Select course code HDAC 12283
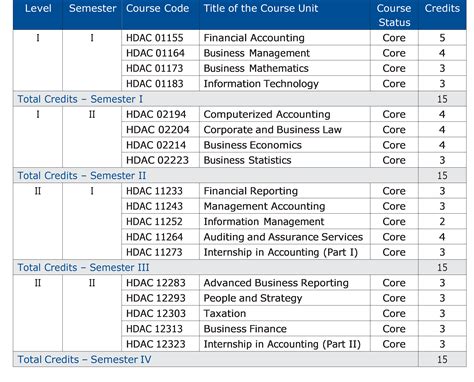474x382 pixels. tap(156, 283)
